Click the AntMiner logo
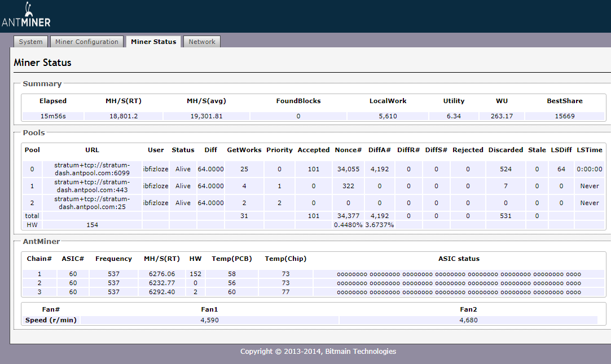 point(27,16)
